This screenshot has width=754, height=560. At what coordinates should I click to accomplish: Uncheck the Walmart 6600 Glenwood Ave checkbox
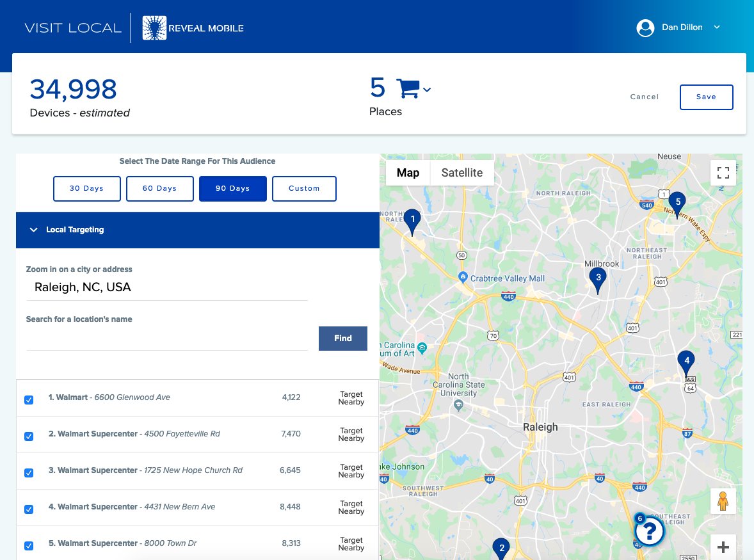tap(29, 400)
